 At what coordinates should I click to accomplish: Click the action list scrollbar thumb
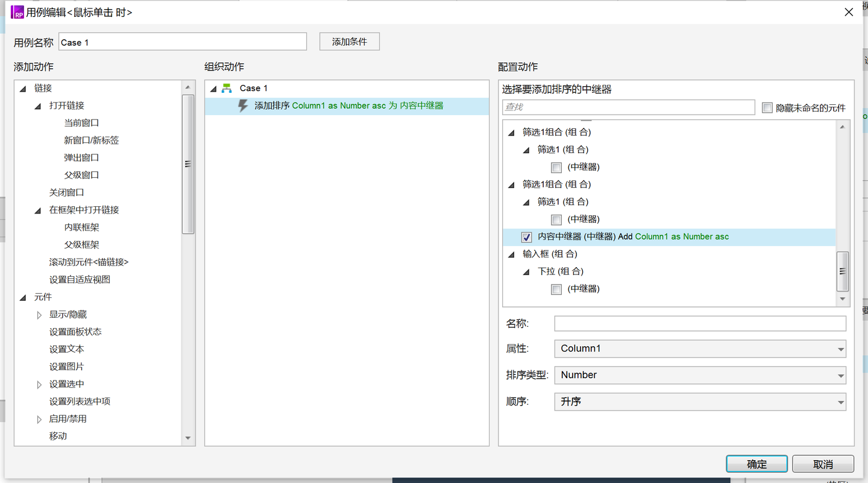point(187,164)
